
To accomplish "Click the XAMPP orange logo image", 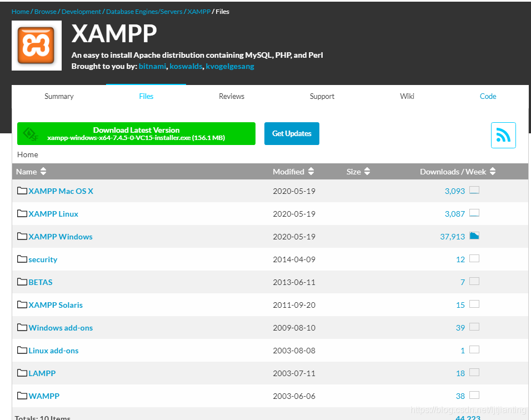I will point(37,46).
